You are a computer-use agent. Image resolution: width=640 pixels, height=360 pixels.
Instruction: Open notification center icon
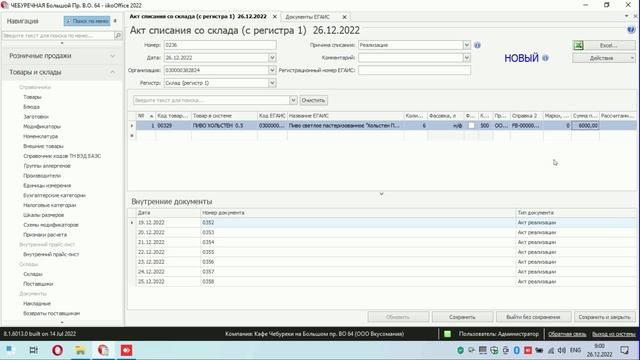(x=624, y=350)
